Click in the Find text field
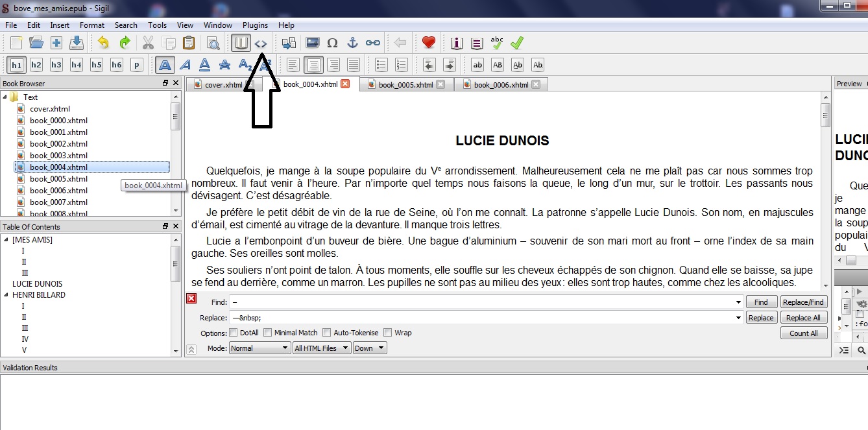868x430 pixels. [483, 302]
